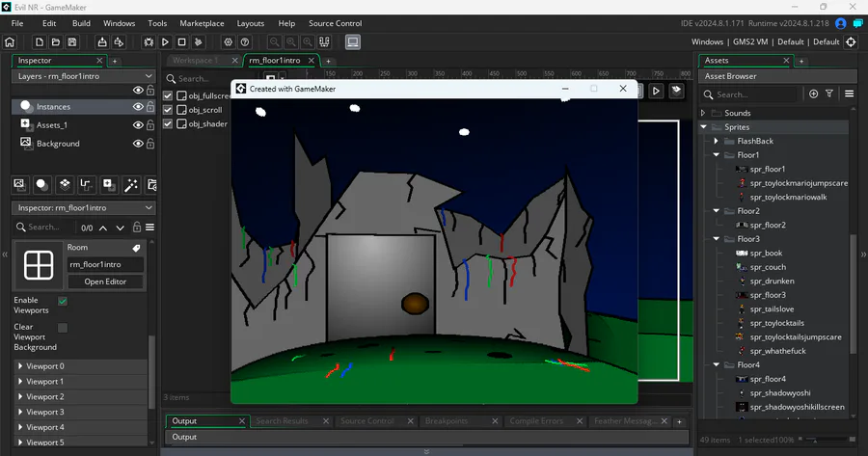Open the target manager crosshair icon
This screenshot has width=868, height=456.
[852, 42]
